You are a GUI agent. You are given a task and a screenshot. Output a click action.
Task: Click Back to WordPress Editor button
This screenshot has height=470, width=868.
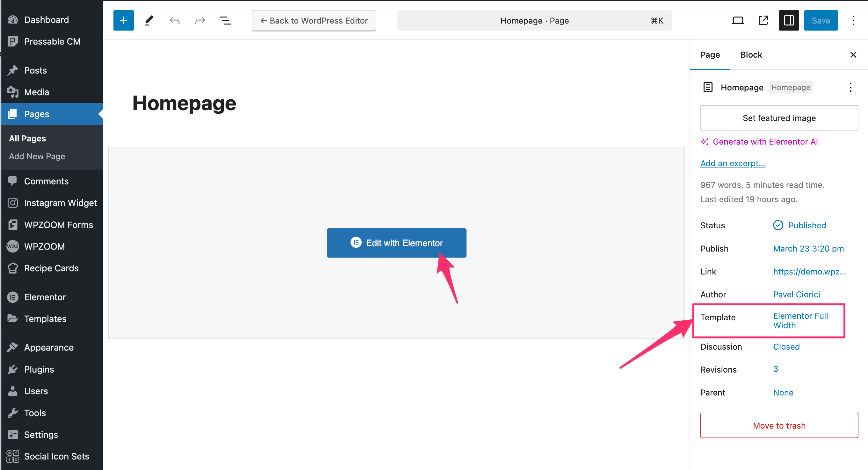tap(314, 20)
